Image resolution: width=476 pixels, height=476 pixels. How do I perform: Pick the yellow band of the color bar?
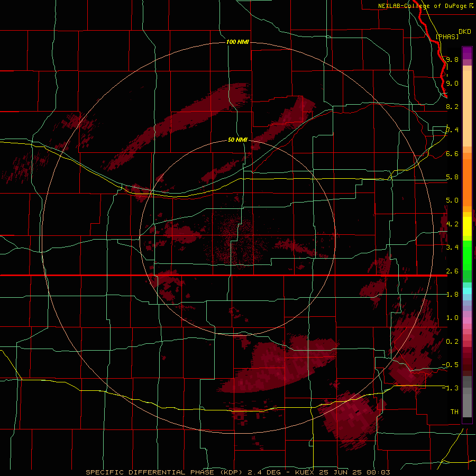pos(467,226)
